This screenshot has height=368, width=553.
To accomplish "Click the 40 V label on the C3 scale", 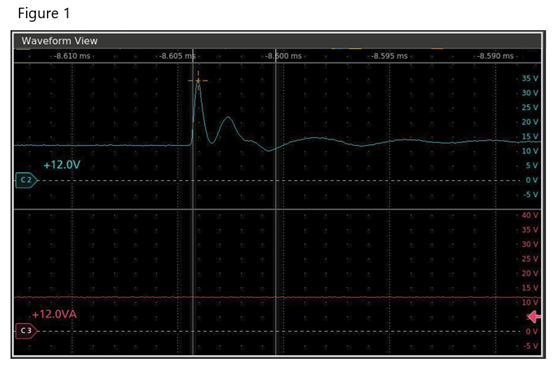I will [530, 215].
